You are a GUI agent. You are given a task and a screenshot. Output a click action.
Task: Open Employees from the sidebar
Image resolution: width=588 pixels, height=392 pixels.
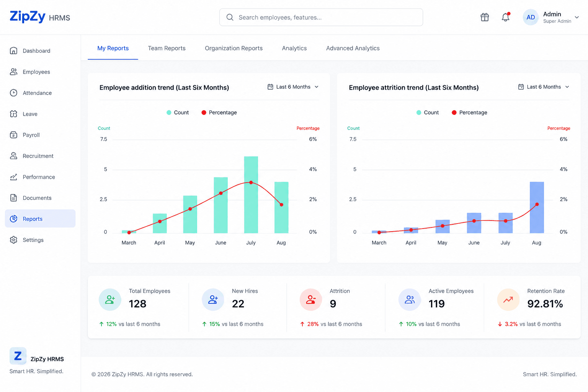[x=40, y=72]
